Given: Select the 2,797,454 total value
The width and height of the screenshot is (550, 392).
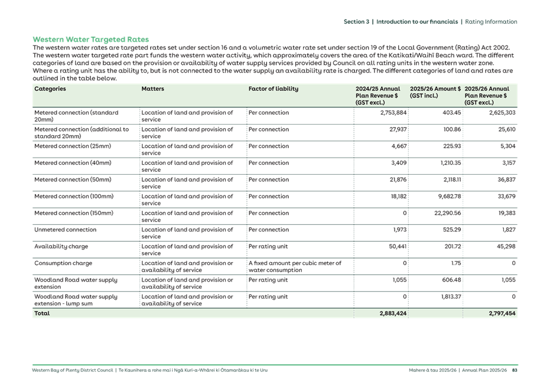Looking at the screenshot, I should [502, 313].
